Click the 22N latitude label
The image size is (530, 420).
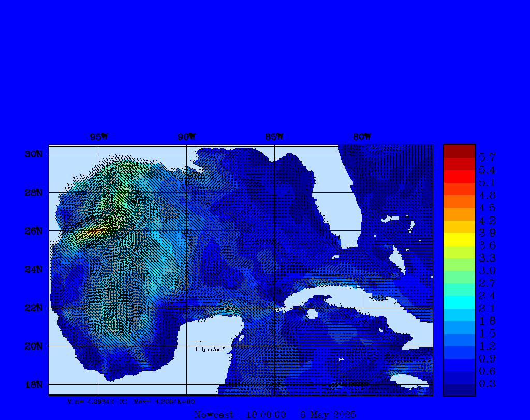[33, 308]
